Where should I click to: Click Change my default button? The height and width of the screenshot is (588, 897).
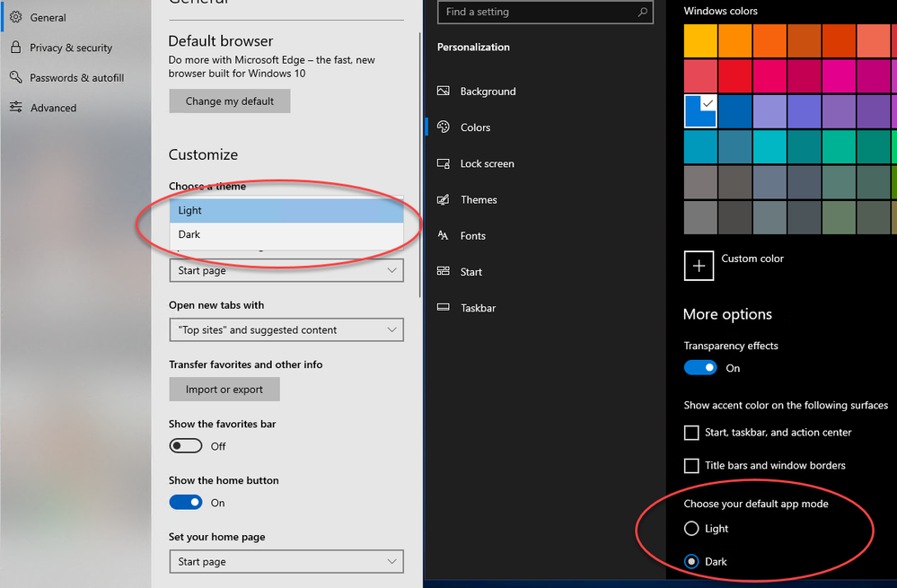coord(229,101)
